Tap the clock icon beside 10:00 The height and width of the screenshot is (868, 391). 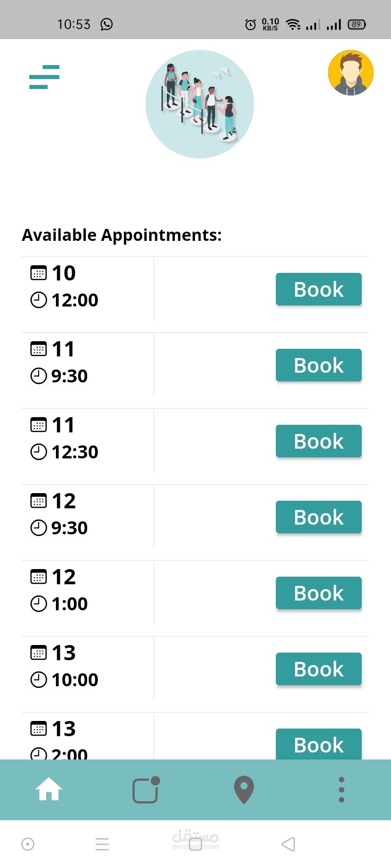(39, 680)
